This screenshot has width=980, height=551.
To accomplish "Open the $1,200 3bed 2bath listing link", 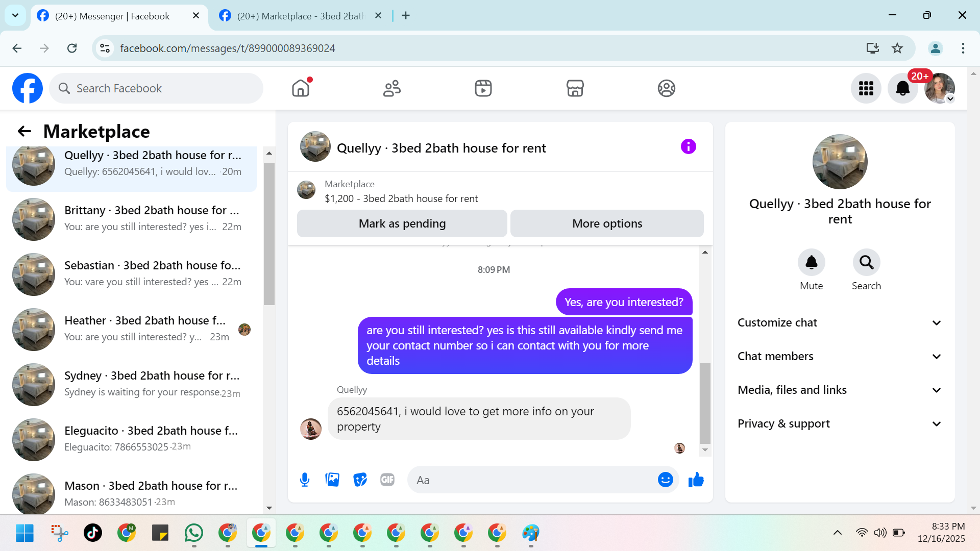I will [401, 198].
